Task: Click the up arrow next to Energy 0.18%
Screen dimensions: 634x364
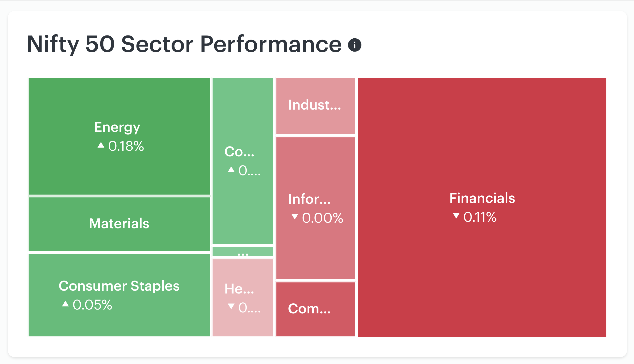Action: tap(101, 145)
